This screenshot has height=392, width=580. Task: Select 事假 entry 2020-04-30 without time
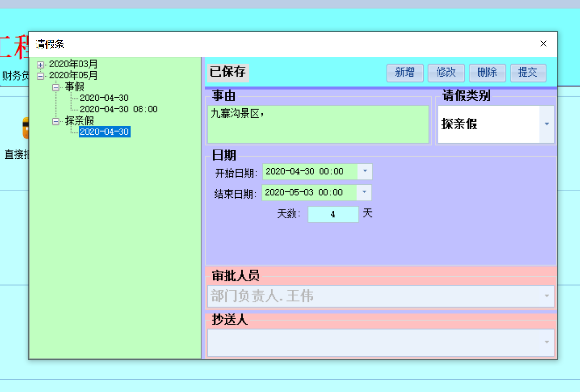[104, 98]
